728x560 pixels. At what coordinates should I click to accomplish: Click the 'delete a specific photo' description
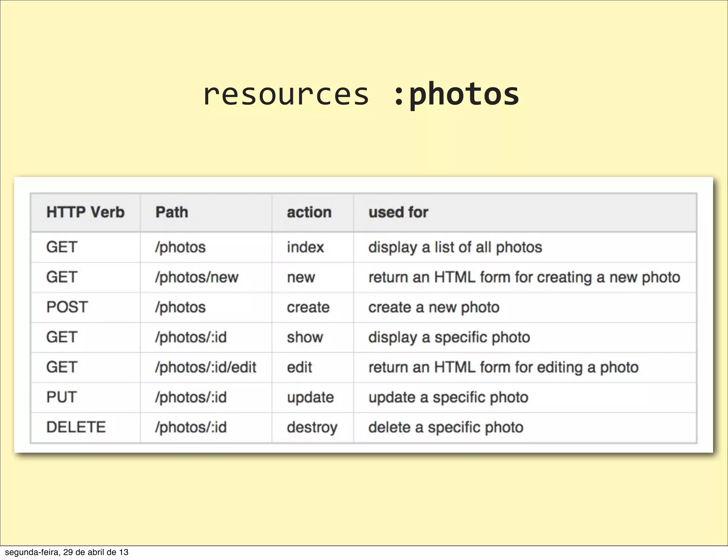(446, 427)
